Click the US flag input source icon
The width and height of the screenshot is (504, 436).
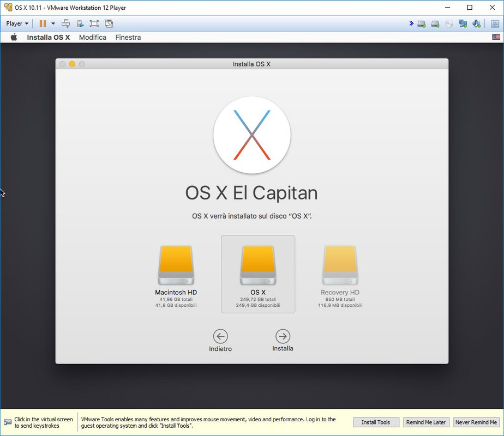click(x=496, y=37)
